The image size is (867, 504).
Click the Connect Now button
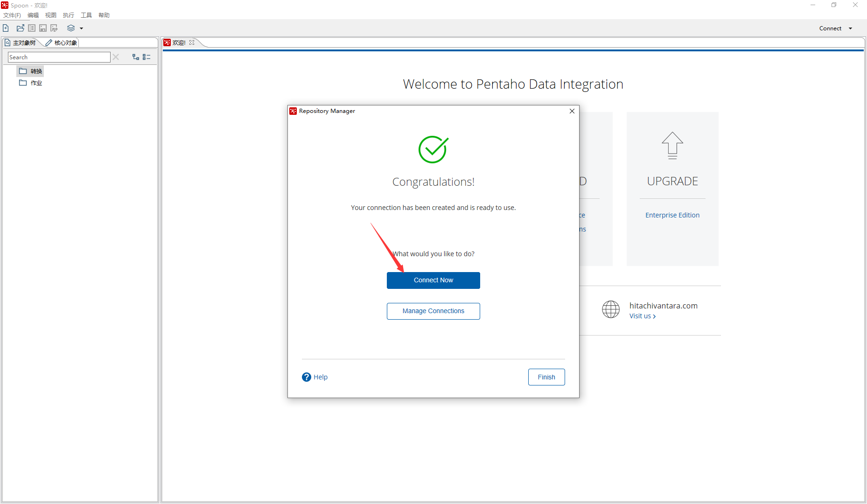click(x=433, y=280)
